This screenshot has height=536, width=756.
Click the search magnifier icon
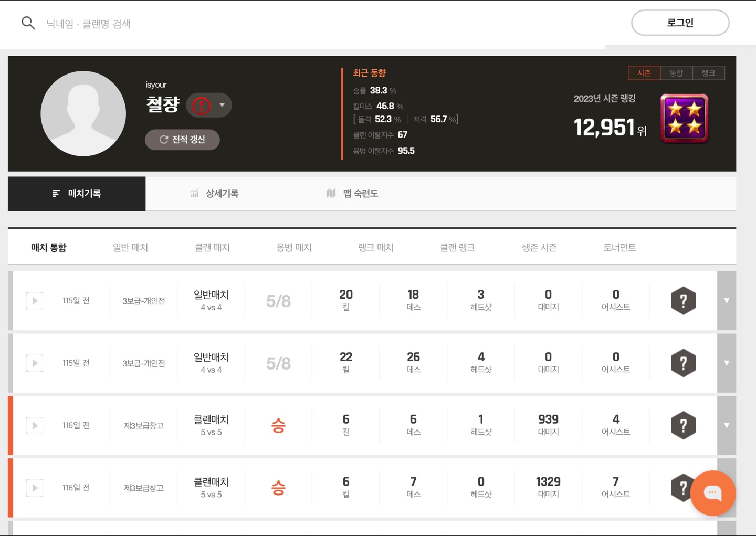(28, 23)
